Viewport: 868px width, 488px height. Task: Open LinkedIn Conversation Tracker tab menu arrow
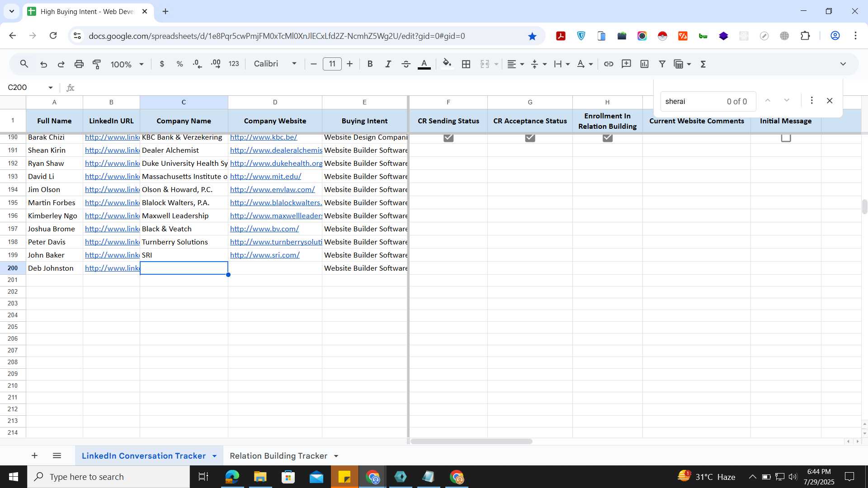(x=214, y=456)
